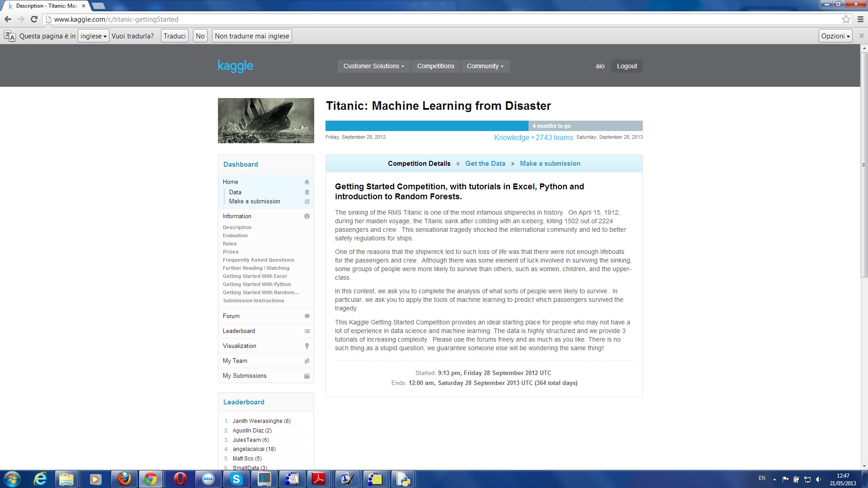
Task: Click the Competitions menu item
Action: coord(435,66)
